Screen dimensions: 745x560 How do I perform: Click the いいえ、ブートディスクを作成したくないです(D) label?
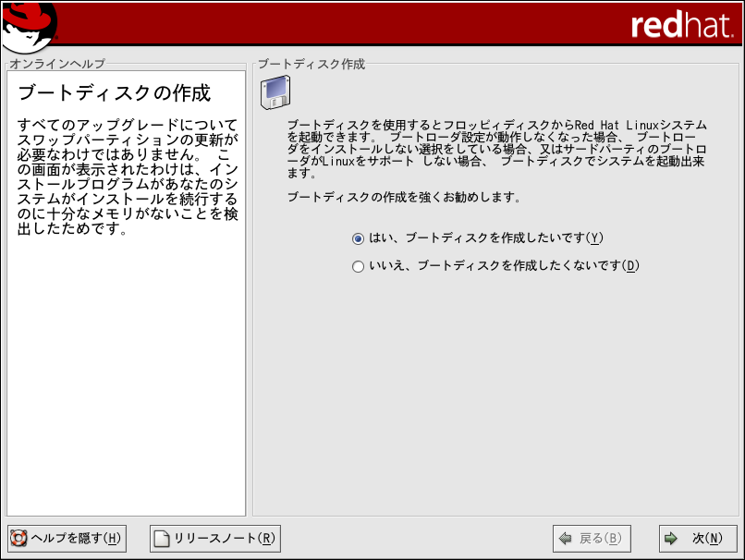pyautogui.click(x=504, y=267)
